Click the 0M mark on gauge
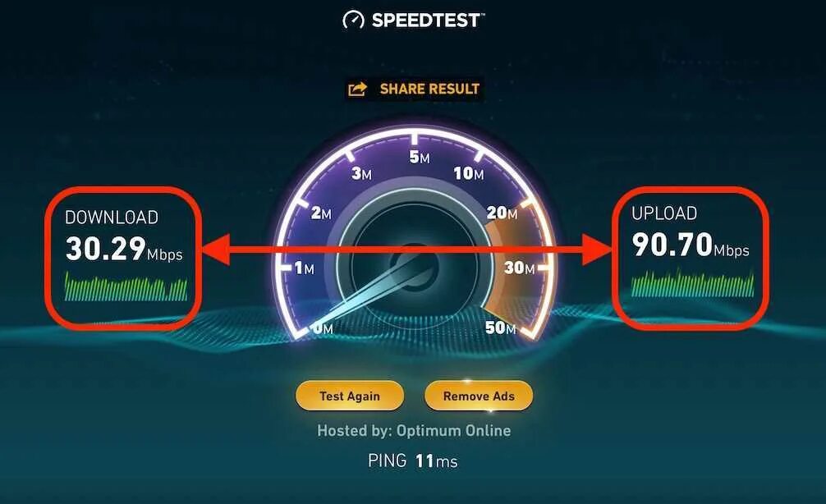Viewport: 826px width, 504px height. (323, 328)
